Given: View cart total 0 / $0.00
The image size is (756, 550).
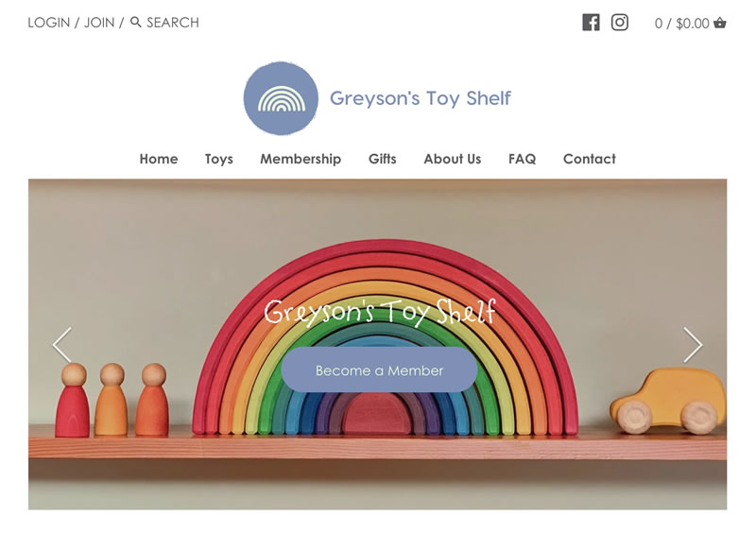Looking at the screenshot, I should pos(681,23).
